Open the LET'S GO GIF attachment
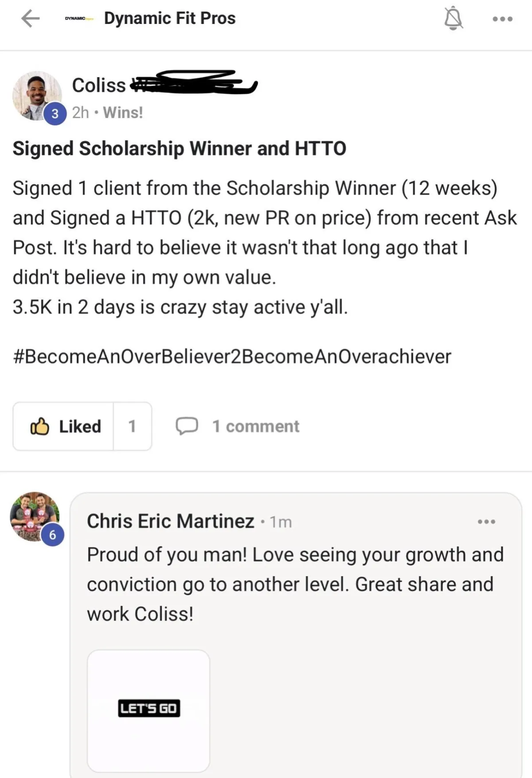This screenshot has height=778, width=532. click(149, 708)
